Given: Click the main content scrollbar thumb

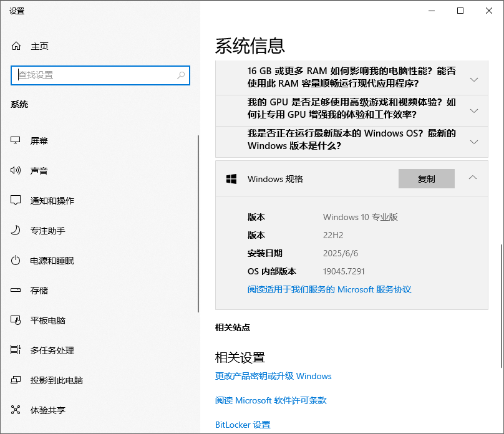Looking at the screenshot, I should point(502,306).
